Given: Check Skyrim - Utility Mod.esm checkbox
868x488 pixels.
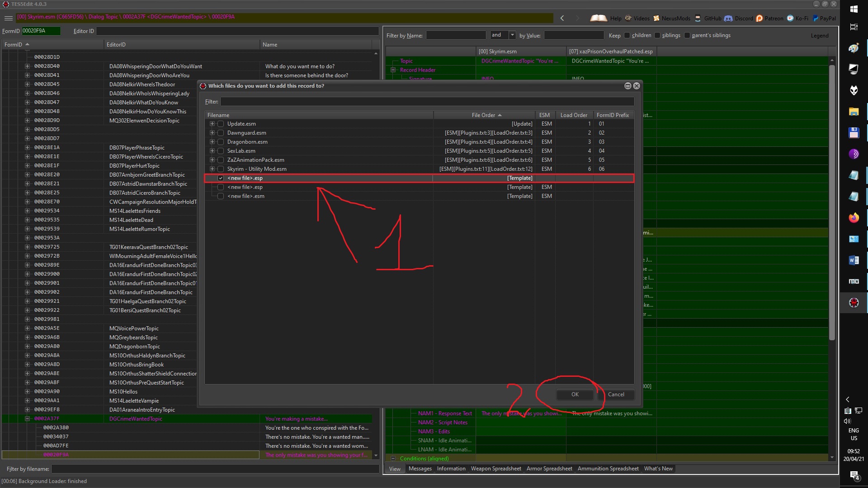Looking at the screenshot, I should [x=221, y=169].
